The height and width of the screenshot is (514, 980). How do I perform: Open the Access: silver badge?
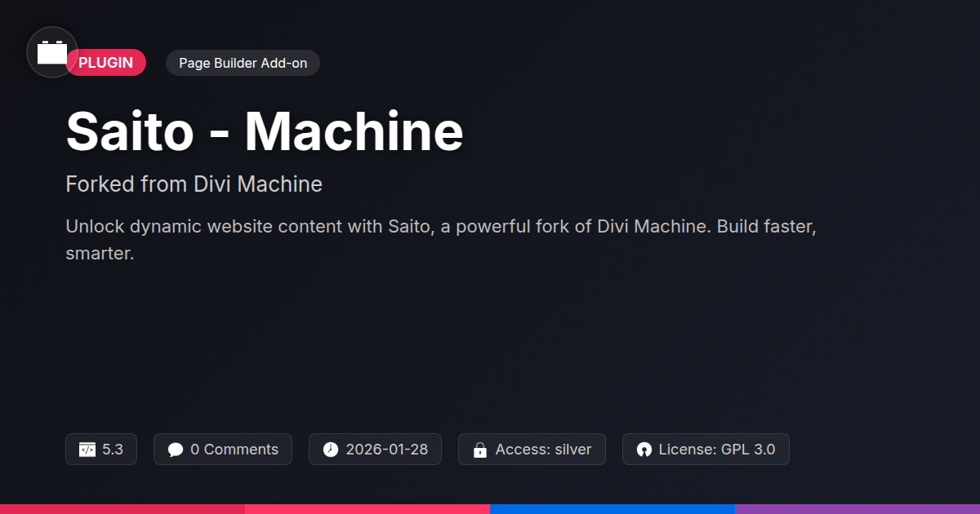(x=532, y=450)
